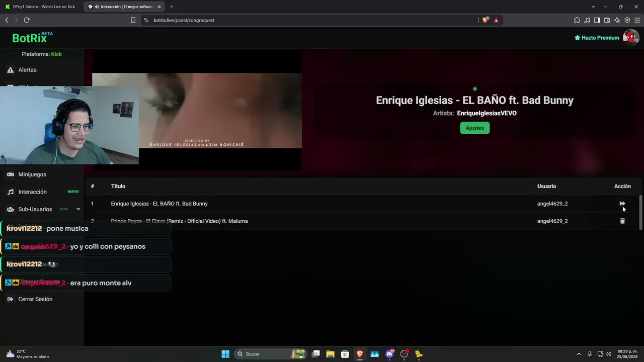Image resolution: width=644 pixels, height=362 pixels.
Task: Go back in browser history
Action: (x=7, y=20)
